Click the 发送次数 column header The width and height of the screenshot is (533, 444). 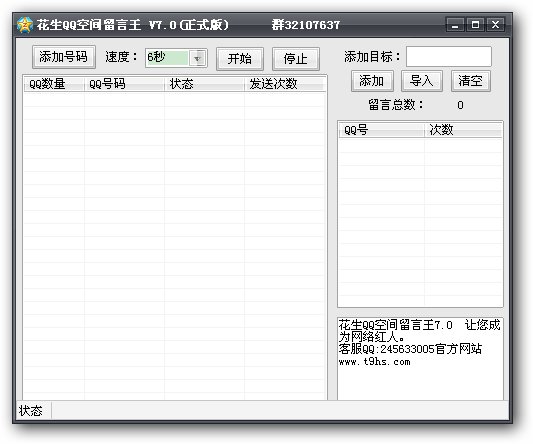(x=284, y=84)
